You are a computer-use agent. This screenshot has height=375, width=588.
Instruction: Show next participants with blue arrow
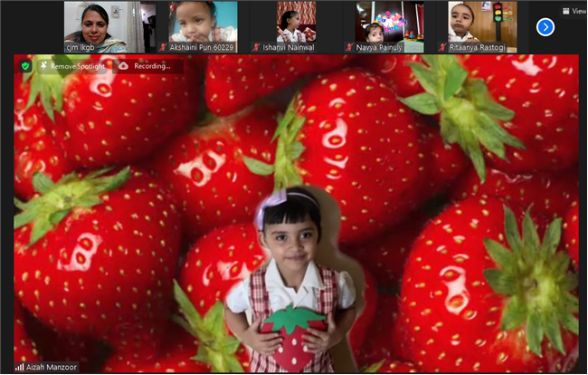(545, 27)
